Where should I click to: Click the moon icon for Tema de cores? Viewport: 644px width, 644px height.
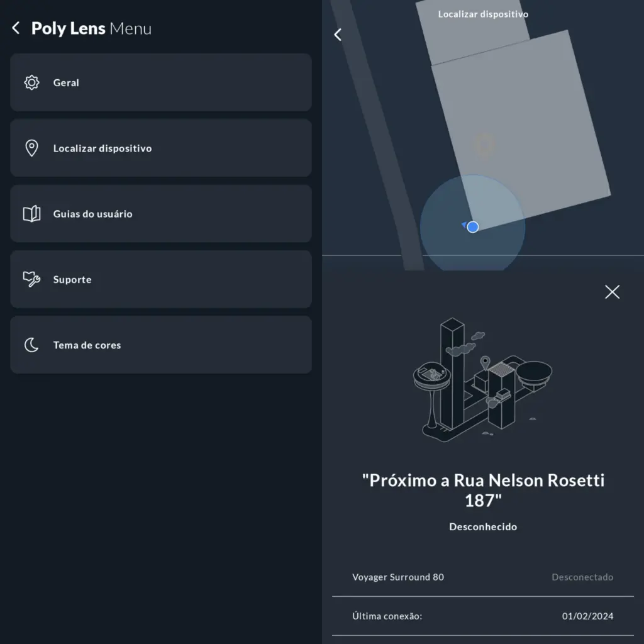click(x=31, y=345)
